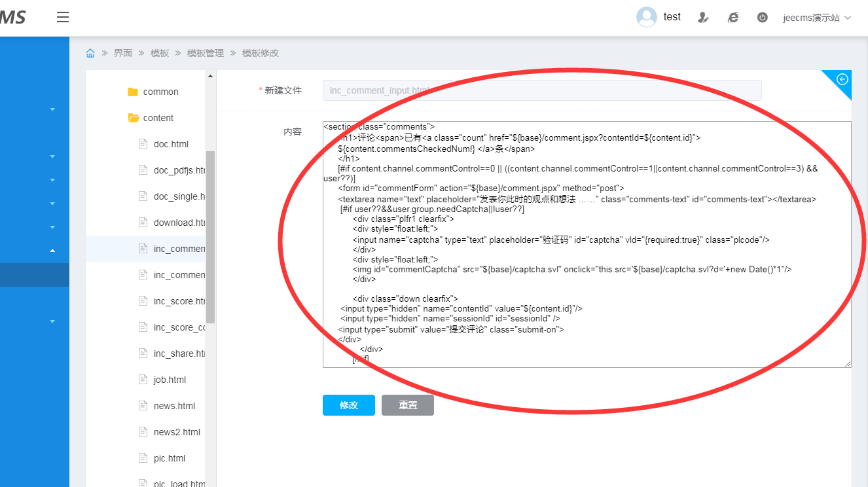Click the test username label
Viewport: 868px width, 487px height.
tap(672, 17)
